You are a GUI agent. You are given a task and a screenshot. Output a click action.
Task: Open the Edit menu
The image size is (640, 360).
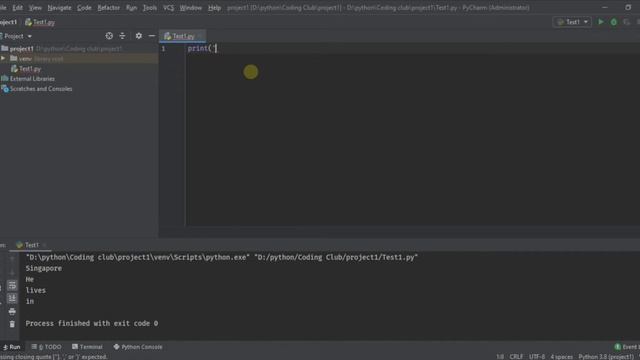tap(18, 8)
